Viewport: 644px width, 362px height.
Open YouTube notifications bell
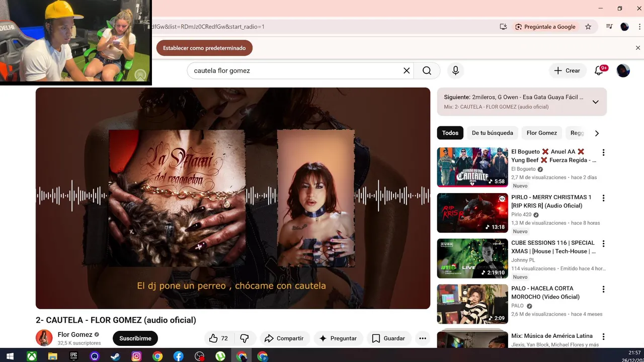[x=599, y=71]
